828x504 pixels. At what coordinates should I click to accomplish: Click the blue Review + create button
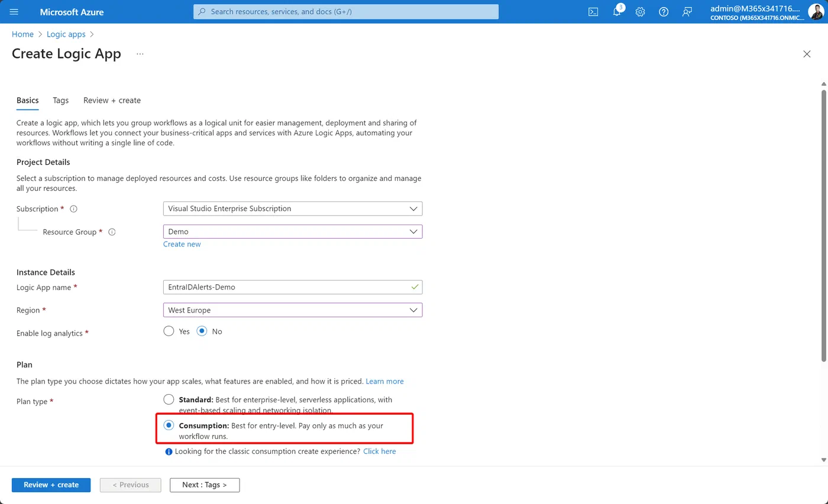click(x=51, y=485)
